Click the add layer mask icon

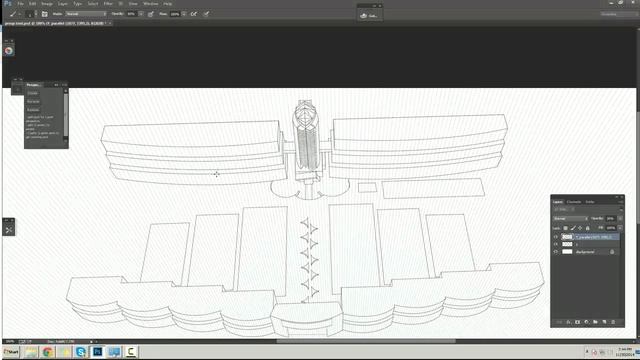click(x=577, y=322)
